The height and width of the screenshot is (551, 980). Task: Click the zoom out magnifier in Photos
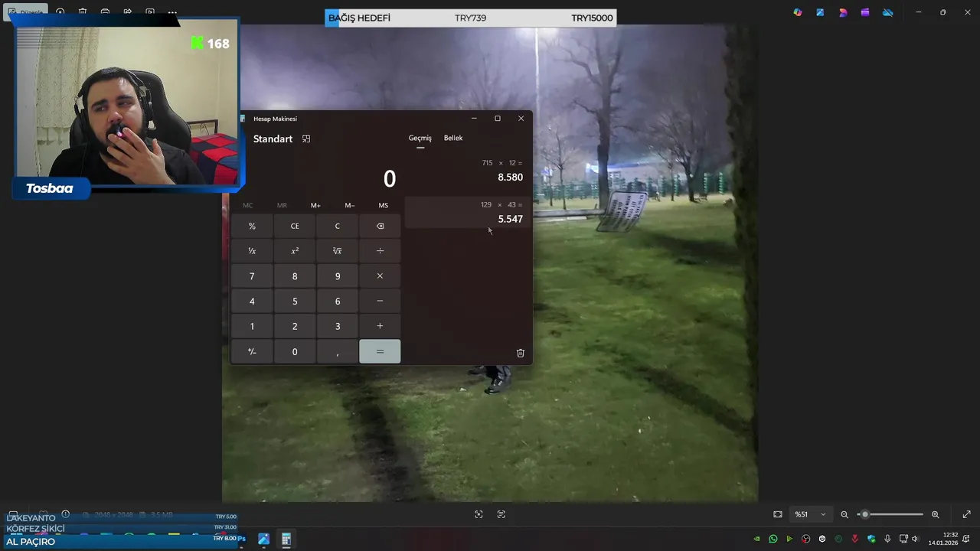click(844, 514)
